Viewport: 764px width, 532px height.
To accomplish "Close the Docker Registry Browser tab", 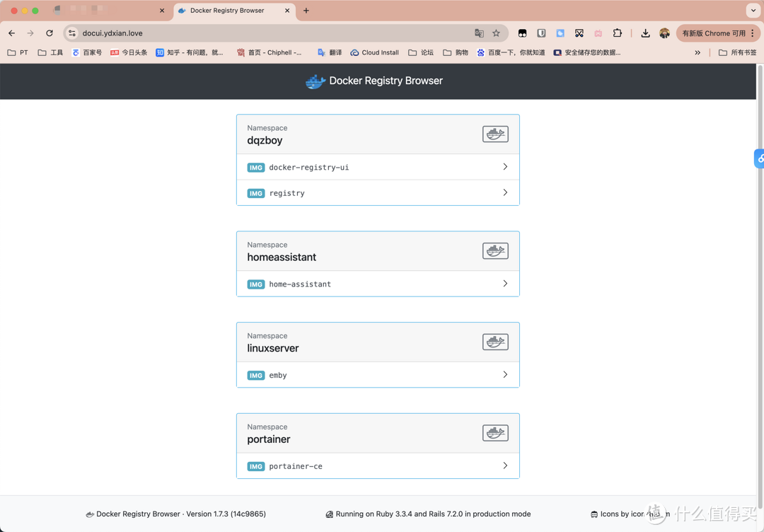I will click(287, 10).
